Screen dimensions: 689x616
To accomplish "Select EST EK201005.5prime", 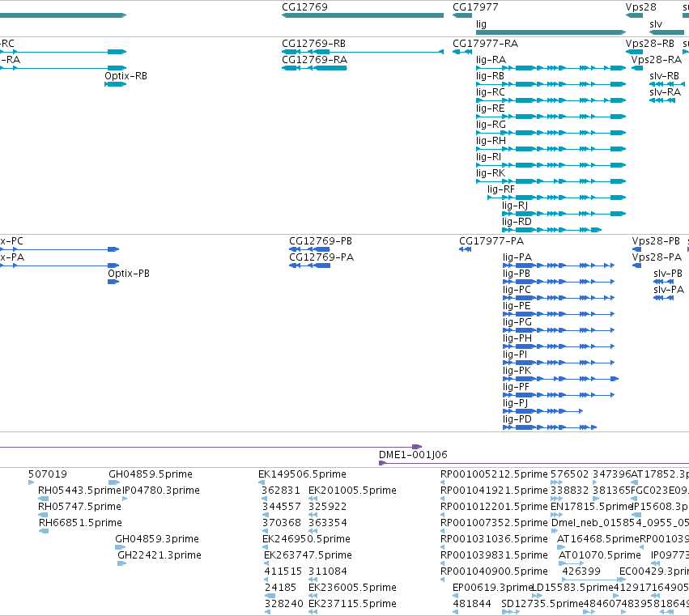I will tap(352, 491).
